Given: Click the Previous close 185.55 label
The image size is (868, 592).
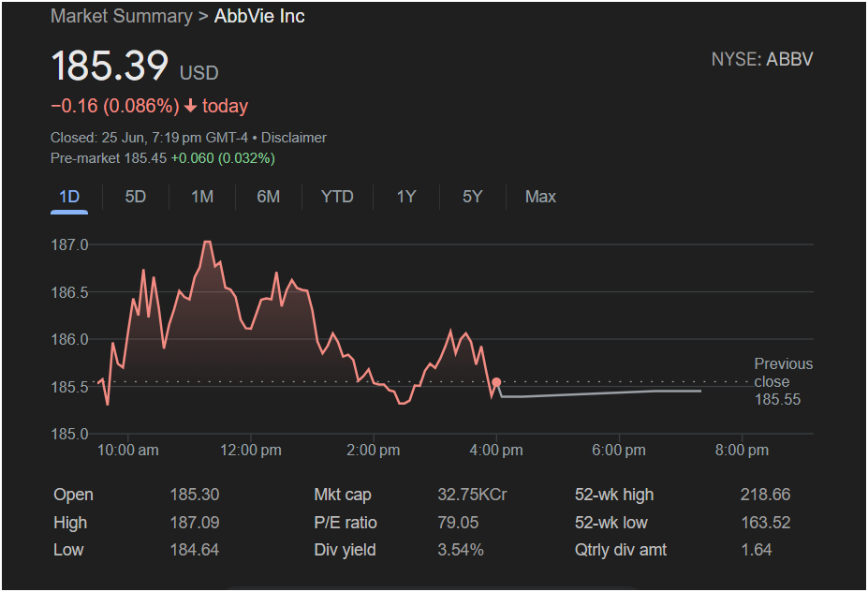Looking at the screenshot, I should coord(783,381).
